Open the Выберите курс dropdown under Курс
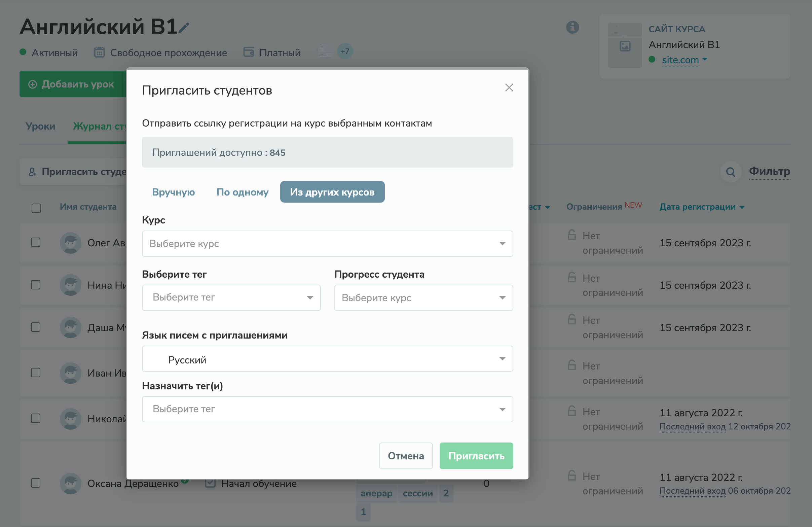Image resolution: width=812 pixels, height=527 pixels. [x=327, y=244]
